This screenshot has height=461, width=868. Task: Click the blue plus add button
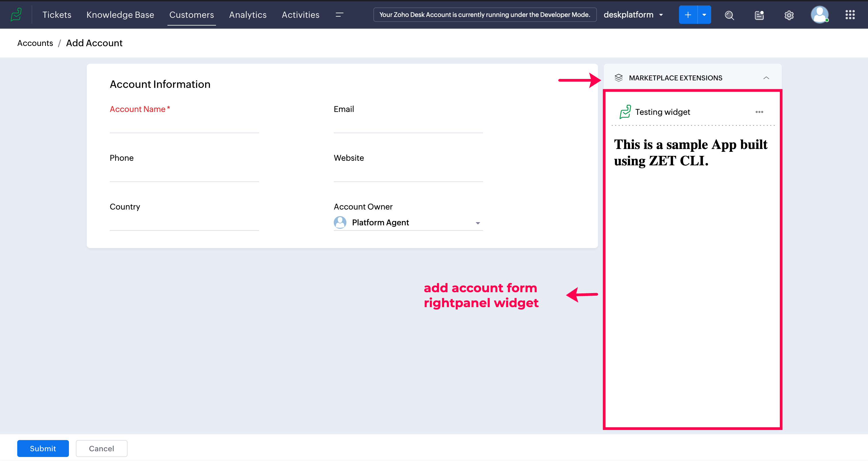pos(688,15)
